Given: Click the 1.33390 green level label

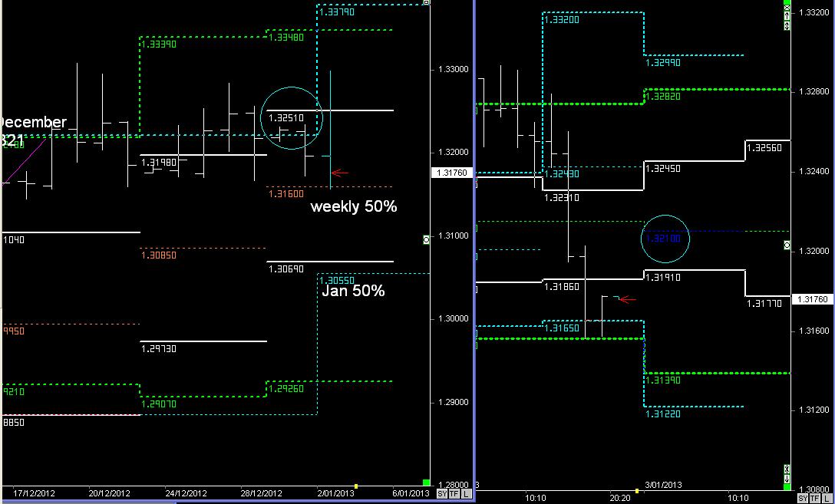Looking at the screenshot, I should tap(159, 44).
